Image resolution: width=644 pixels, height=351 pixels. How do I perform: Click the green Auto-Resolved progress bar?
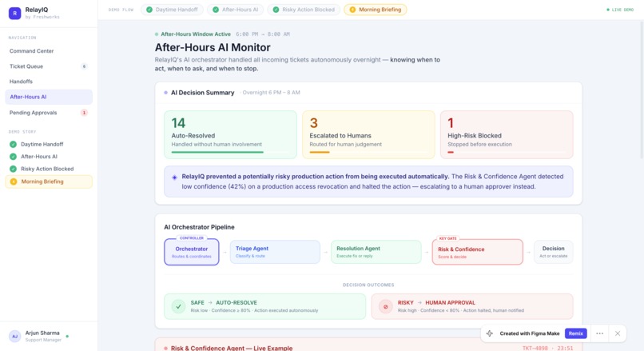(x=217, y=152)
